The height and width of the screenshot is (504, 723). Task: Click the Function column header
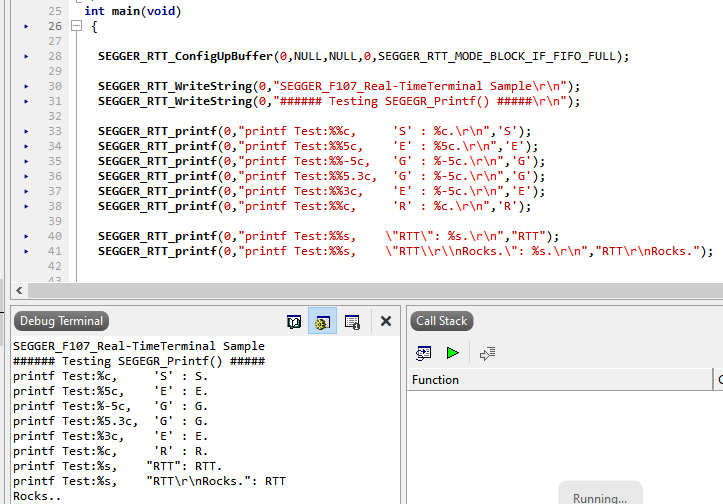click(560, 379)
